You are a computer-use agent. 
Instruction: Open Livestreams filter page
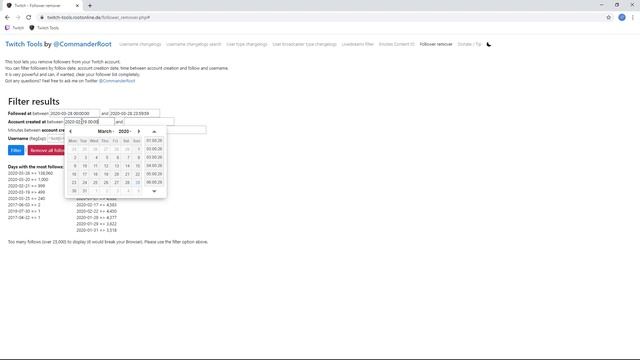[358, 44]
